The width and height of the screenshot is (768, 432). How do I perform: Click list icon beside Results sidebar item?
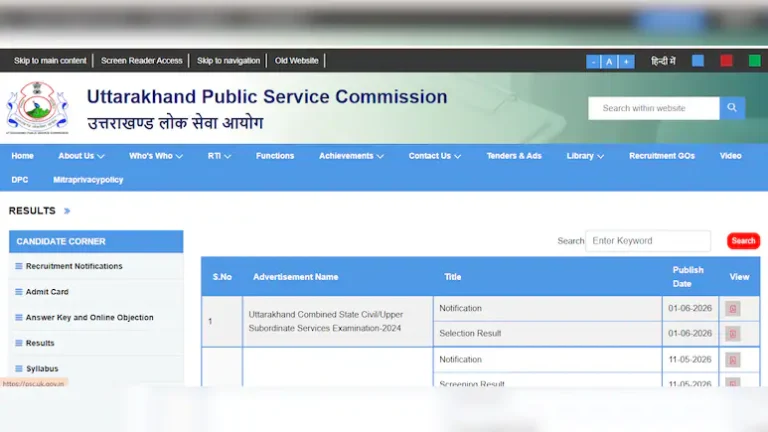coord(19,343)
